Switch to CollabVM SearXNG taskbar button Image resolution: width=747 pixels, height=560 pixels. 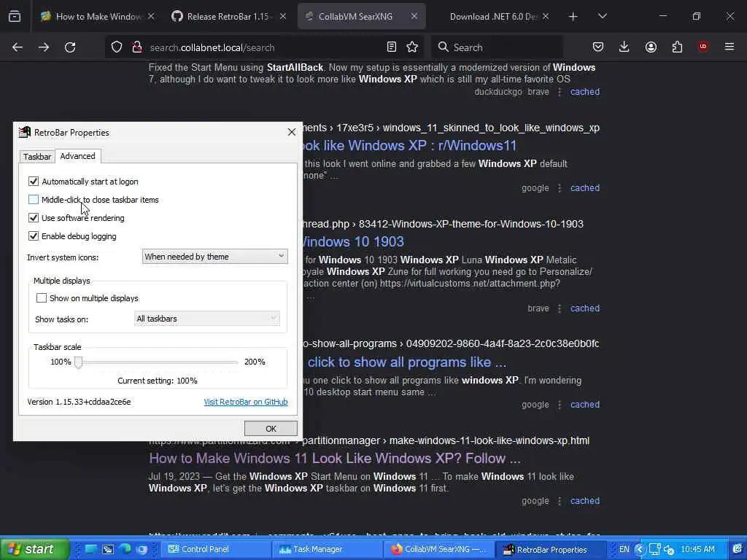tap(438, 549)
